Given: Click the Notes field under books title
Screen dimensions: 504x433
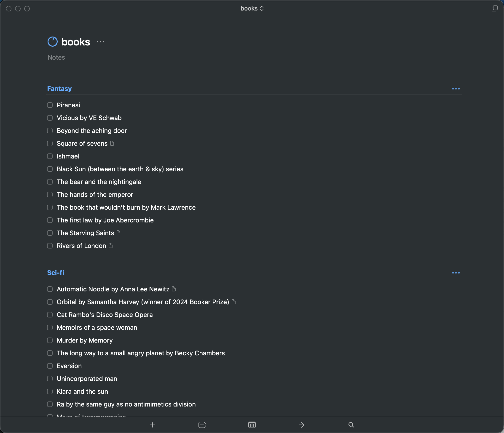Looking at the screenshot, I should 56,58.
